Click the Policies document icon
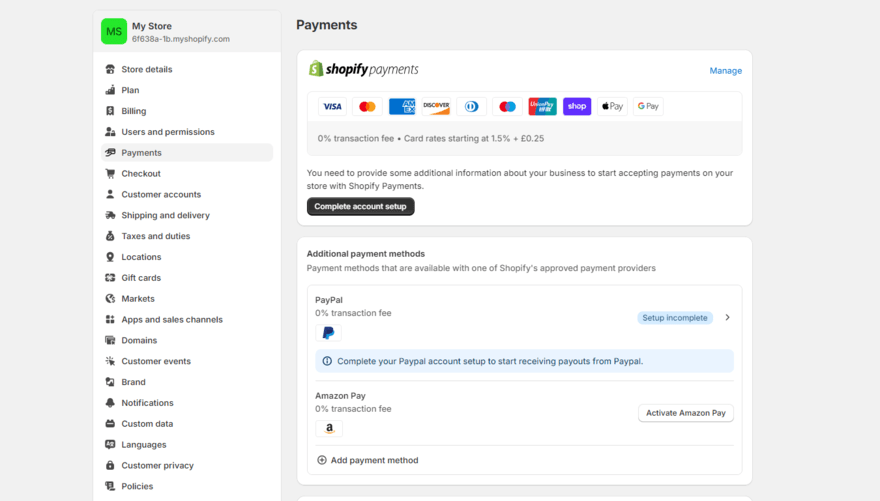 110,486
